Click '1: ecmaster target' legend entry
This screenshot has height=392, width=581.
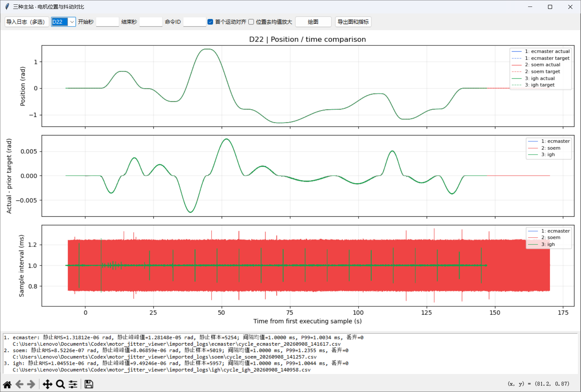(x=540, y=58)
